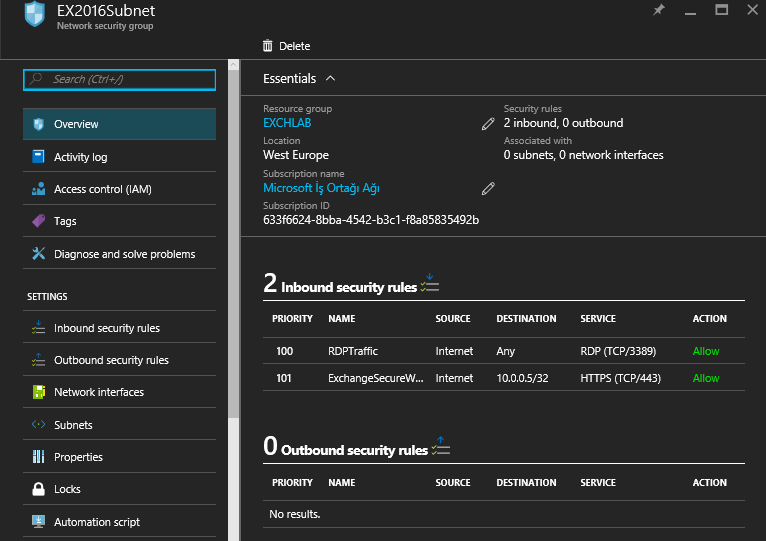Click the Automation script download icon
766x541 pixels.
click(x=38, y=521)
